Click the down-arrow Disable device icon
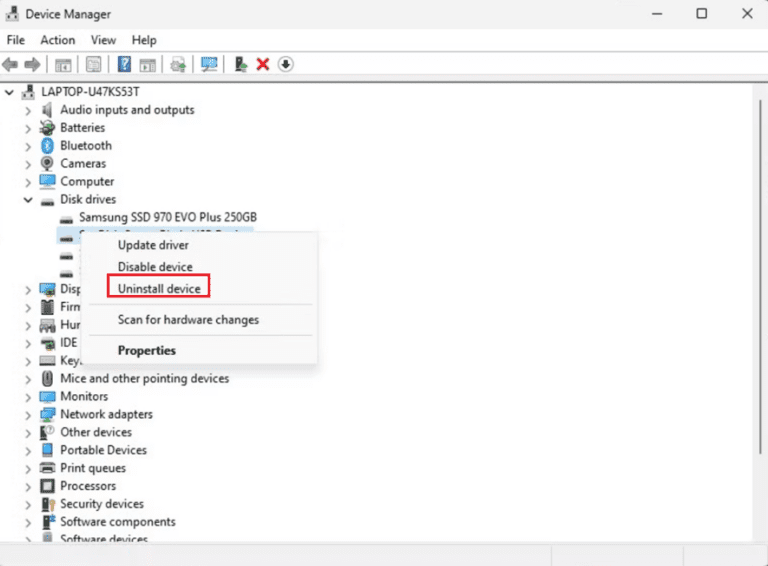Screen dimensions: 768x566 click(x=286, y=64)
